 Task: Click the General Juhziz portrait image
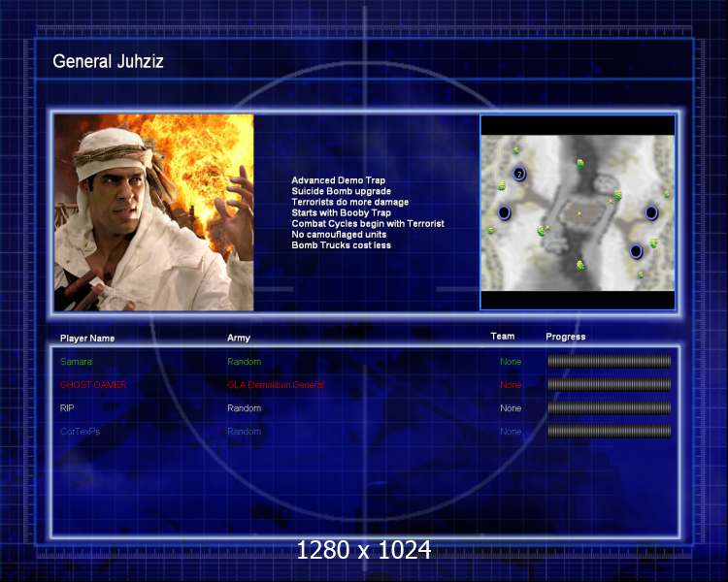[153, 212]
